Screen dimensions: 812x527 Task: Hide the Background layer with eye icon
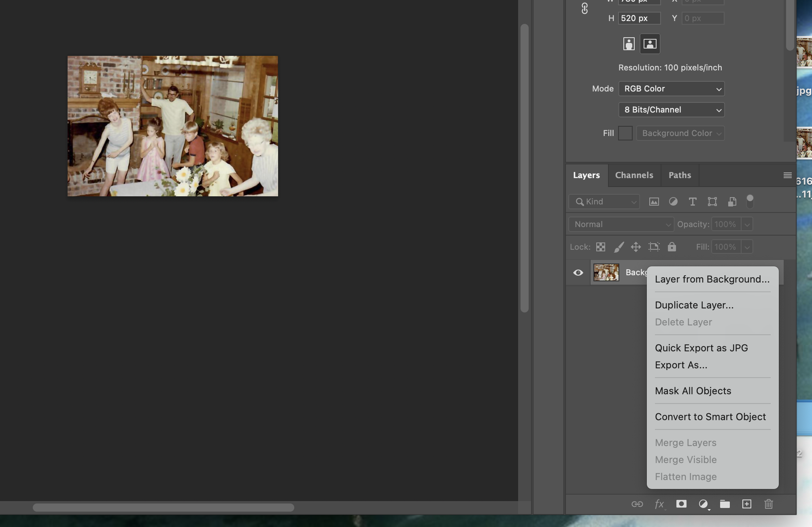pos(578,272)
